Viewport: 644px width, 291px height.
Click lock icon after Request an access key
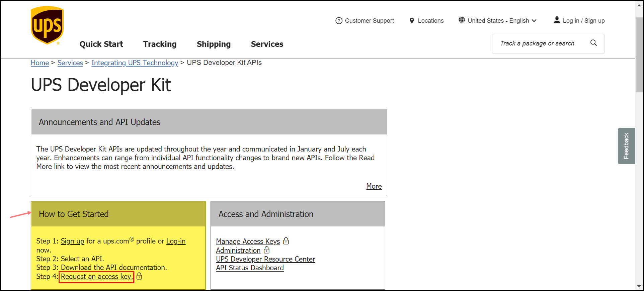coord(139,276)
